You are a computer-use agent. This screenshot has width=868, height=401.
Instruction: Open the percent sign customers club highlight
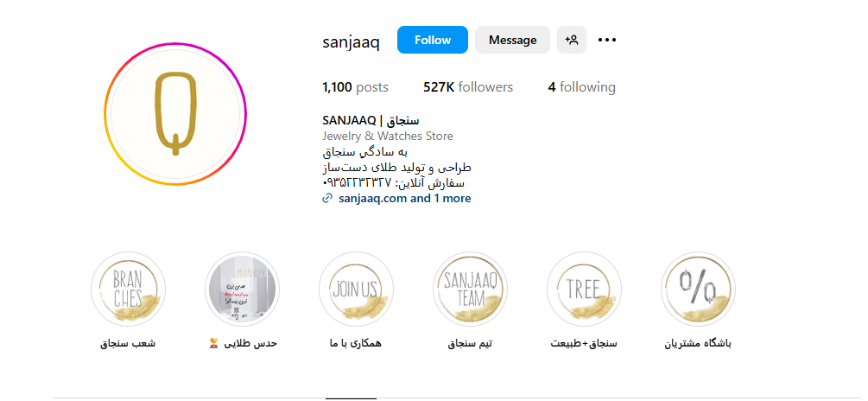(x=698, y=290)
